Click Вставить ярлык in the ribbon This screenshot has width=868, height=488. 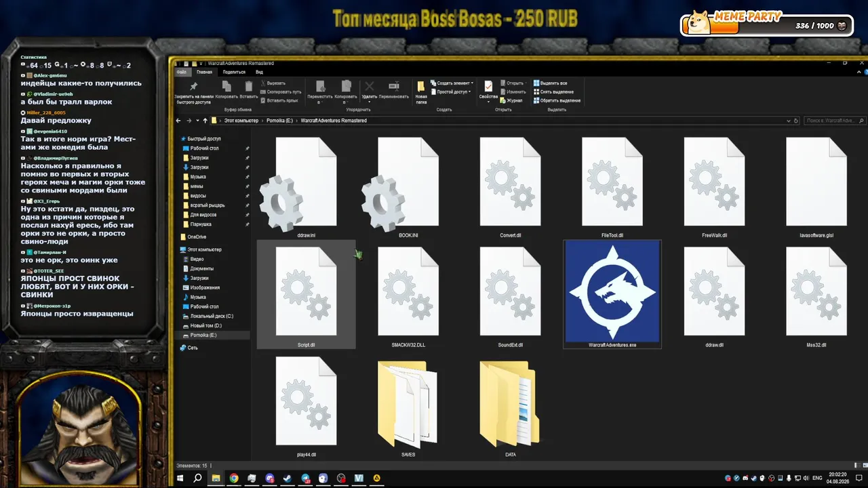click(x=279, y=100)
